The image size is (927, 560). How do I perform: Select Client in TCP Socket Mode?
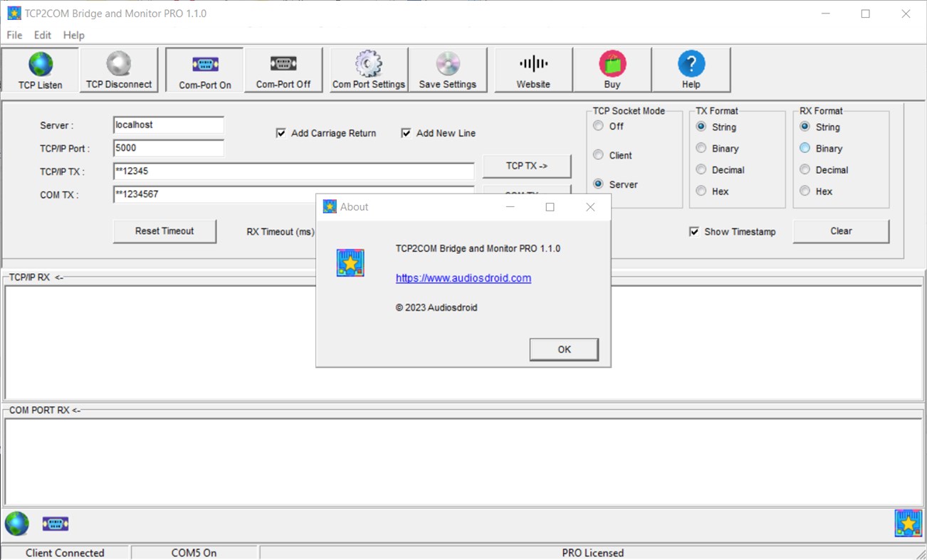tap(598, 154)
